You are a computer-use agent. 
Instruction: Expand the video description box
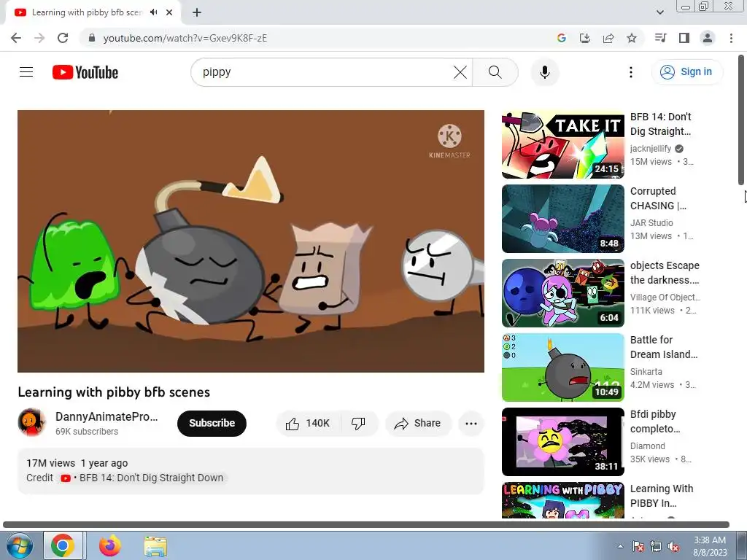tap(251, 470)
